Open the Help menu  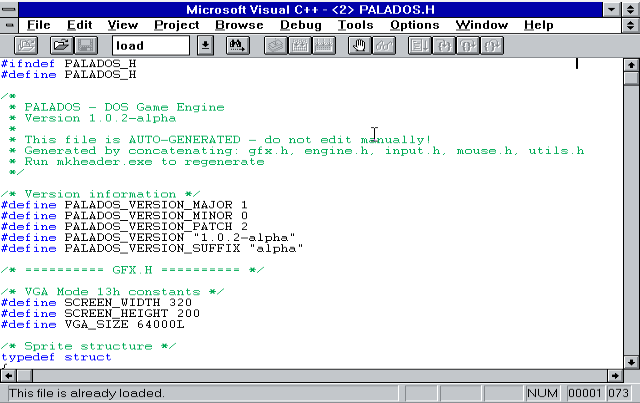539,25
